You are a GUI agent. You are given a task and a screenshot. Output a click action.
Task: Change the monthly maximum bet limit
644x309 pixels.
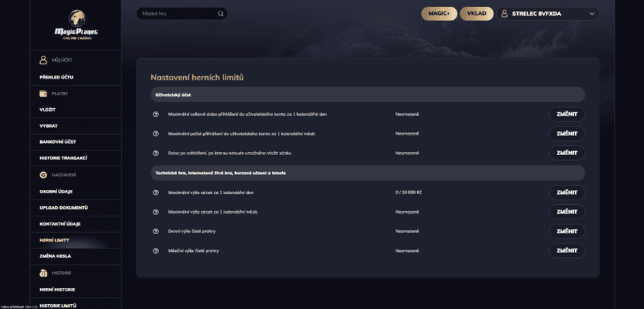click(567, 212)
